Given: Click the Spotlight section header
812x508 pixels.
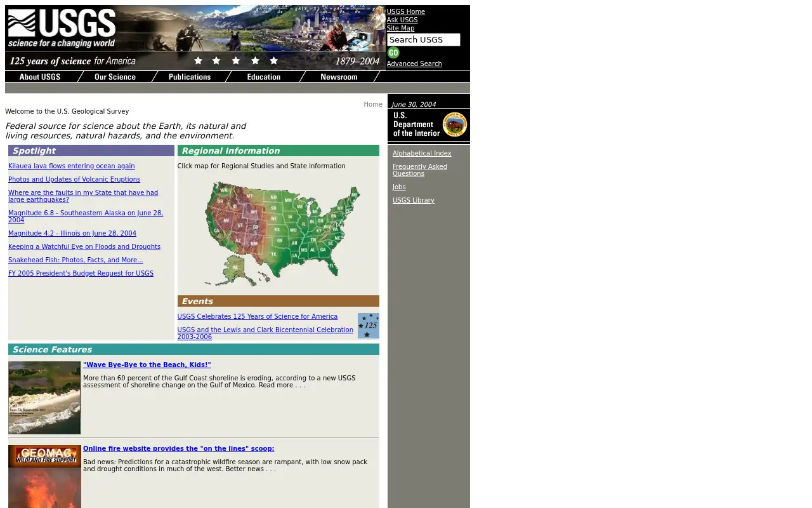Looking at the screenshot, I should point(91,150).
